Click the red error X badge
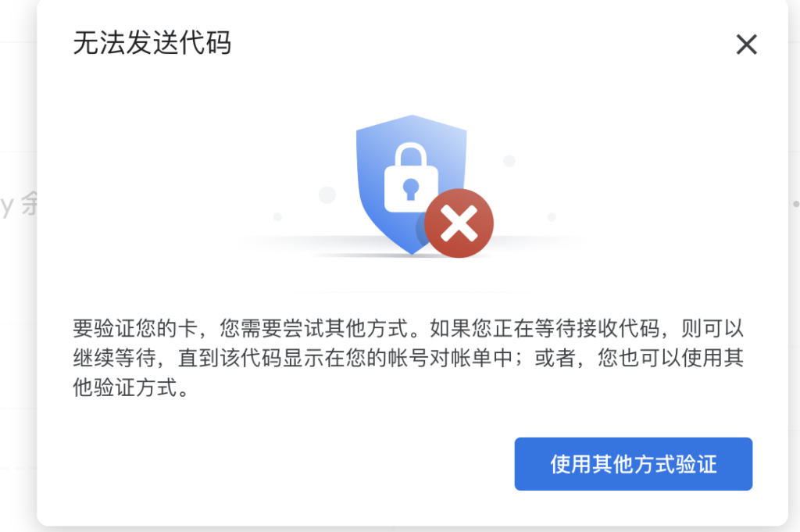The height and width of the screenshot is (532, 800). tap(459, 223)
